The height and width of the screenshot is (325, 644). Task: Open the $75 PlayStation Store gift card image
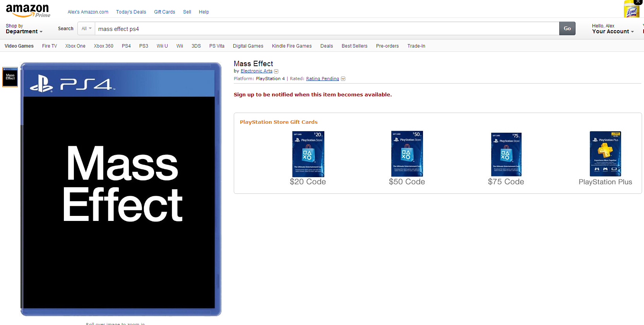[506, 154]
